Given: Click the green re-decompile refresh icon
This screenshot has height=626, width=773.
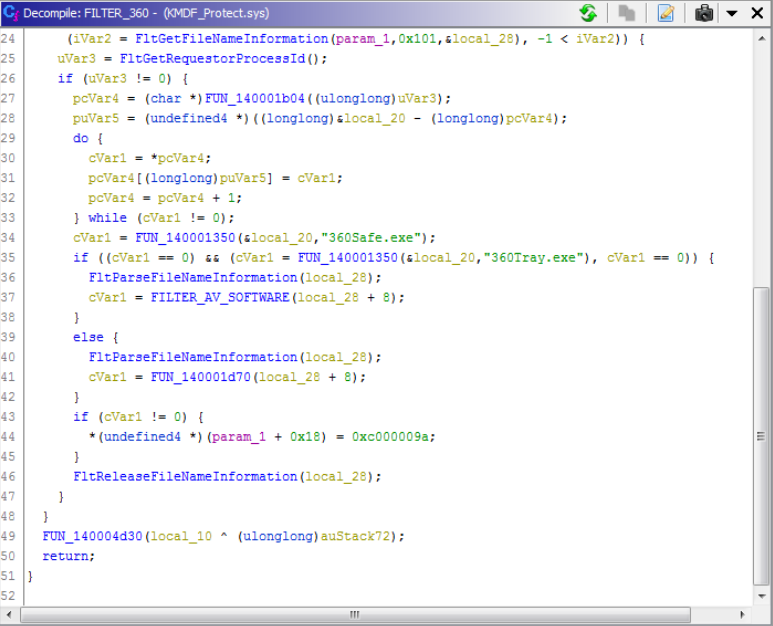Looking at the screenshot, I should pyautogui.click(x=588, y=13).
